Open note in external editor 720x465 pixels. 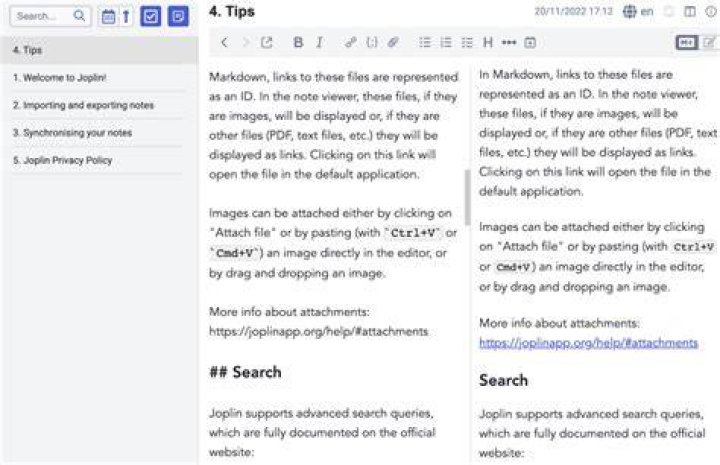266,43
